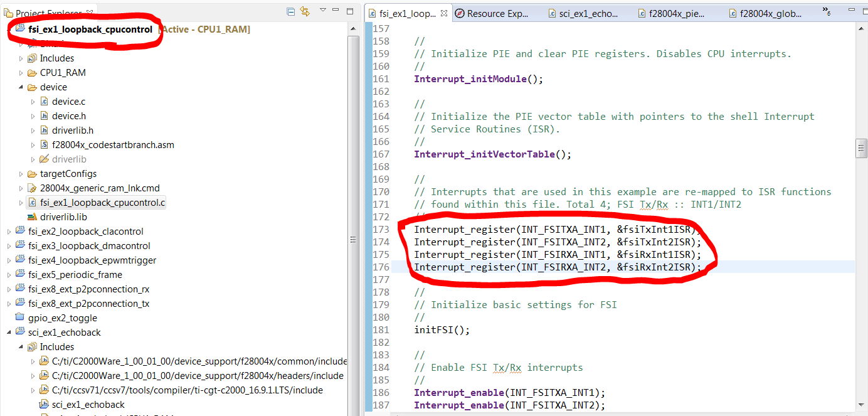Select fsi_ex4_loopback_epwmtrigger project icon

point(20,260)
